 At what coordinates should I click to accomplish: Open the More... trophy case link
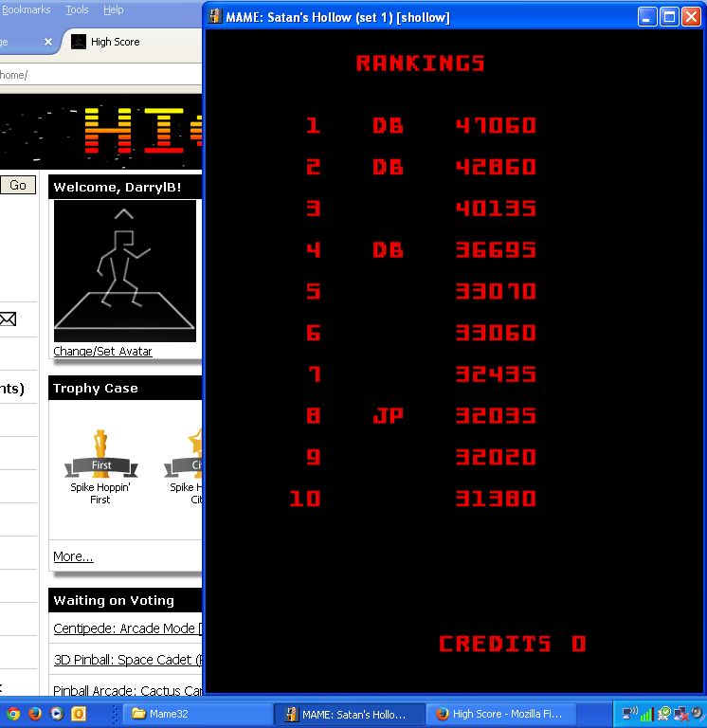73,556
